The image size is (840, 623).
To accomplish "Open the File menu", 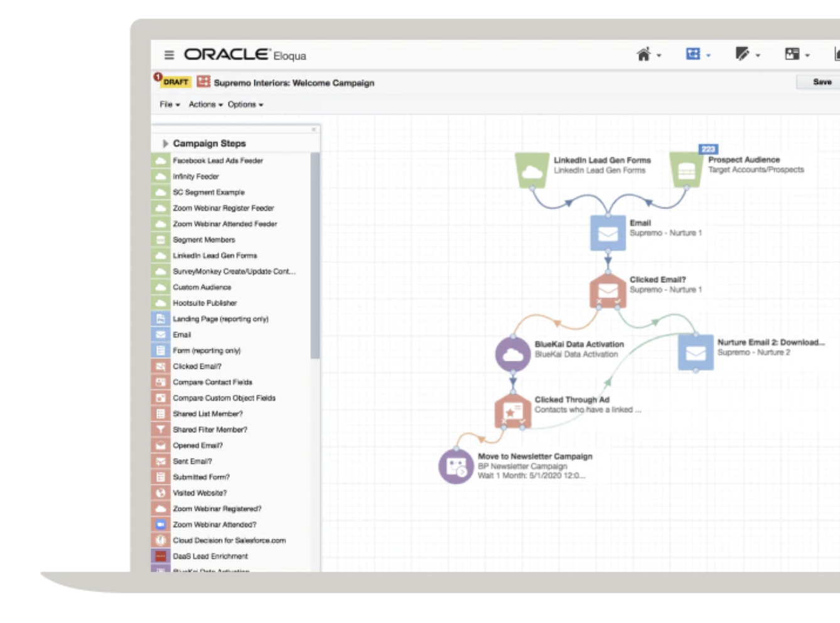I will [170, 104].
